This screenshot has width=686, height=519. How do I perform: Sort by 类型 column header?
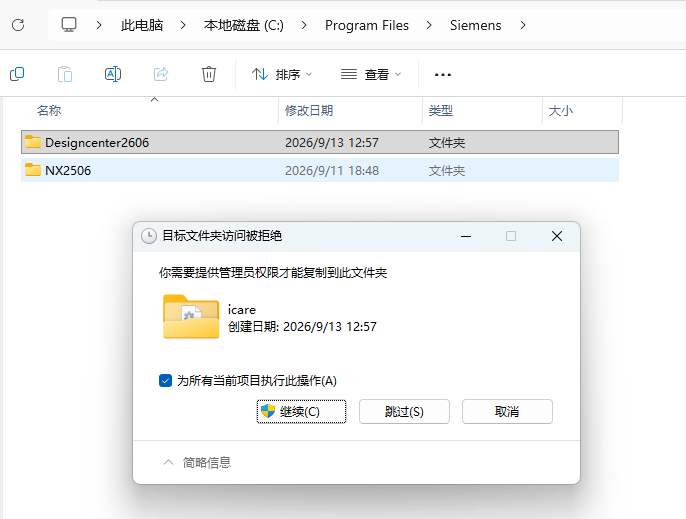[x=441, y=110]
